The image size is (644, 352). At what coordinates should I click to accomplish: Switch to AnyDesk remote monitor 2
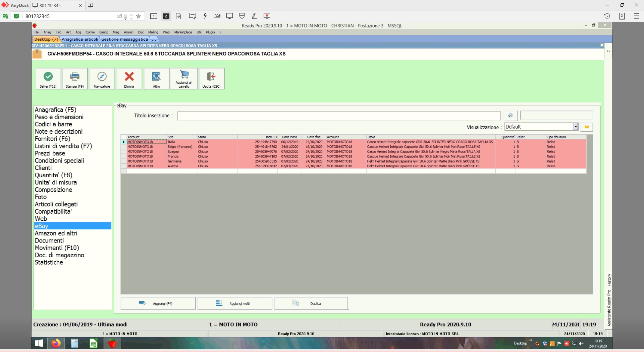point(166,16)
